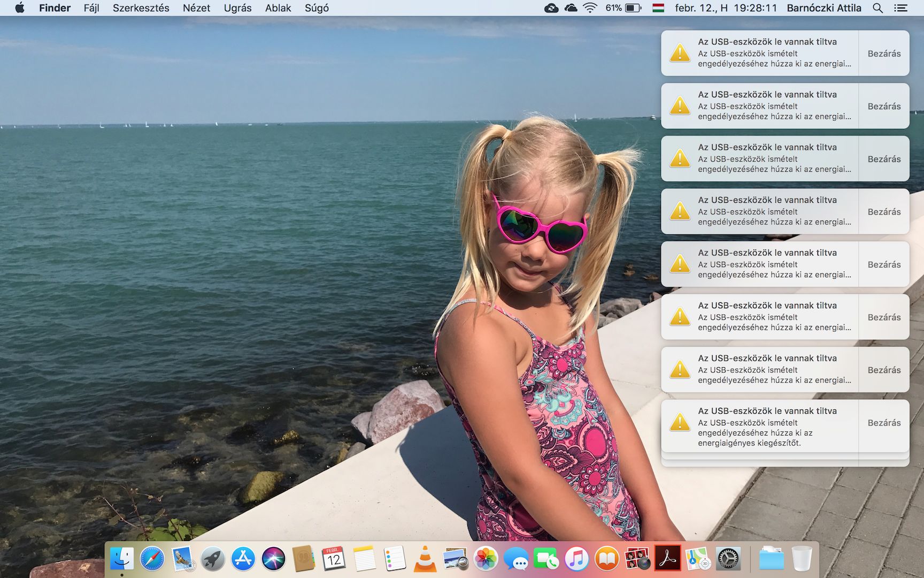The width and height of the screenshot is (924, 578).
Task: Open the Nézet menu
Action: tap(196, 8)
